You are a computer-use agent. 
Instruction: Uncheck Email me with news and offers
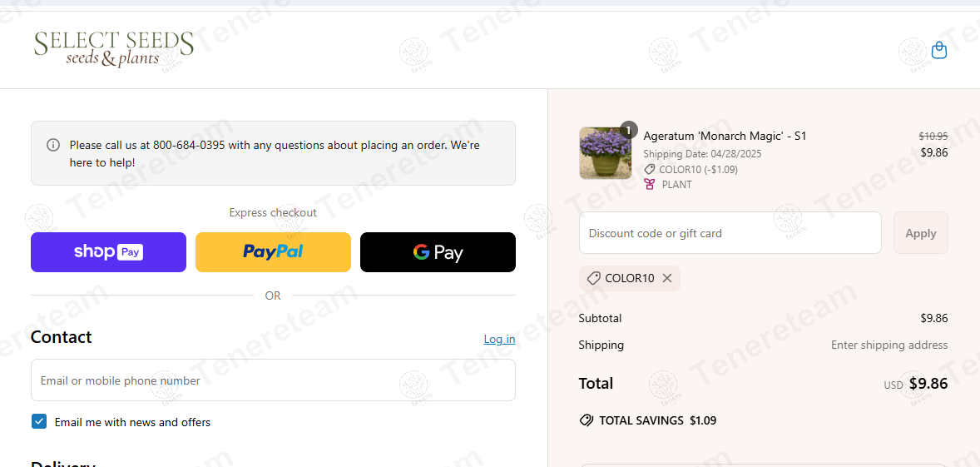pyautogui.click(x=39, y=421)
